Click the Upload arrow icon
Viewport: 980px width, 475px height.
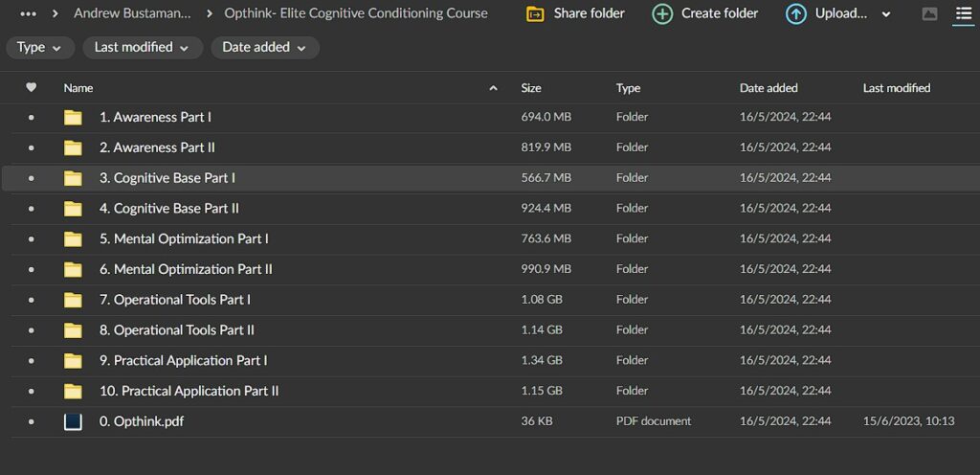click(x=795, y=14)
